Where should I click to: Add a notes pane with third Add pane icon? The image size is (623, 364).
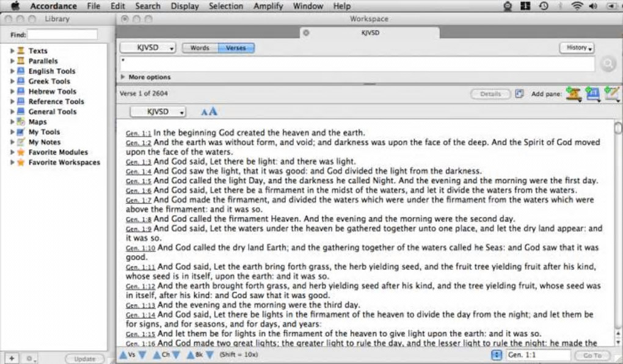click(x=611, y=94)
